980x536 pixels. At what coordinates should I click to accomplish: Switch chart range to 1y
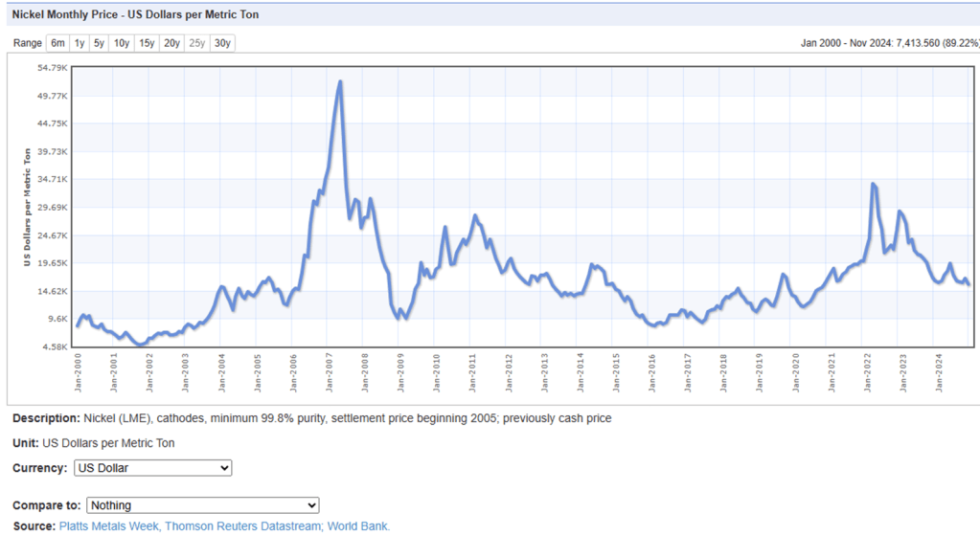click(80, 43)
